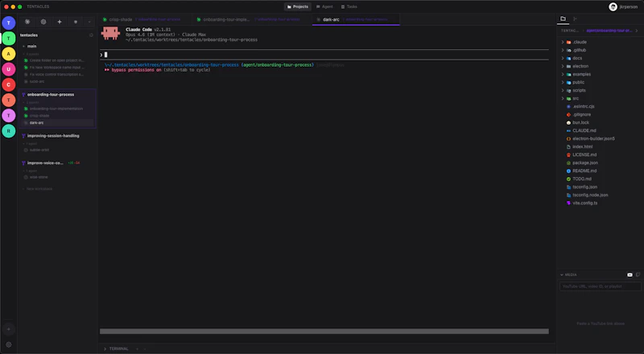Open the wise-stone agent
Viewport: 644px width, 354px height.
point(39,177)
